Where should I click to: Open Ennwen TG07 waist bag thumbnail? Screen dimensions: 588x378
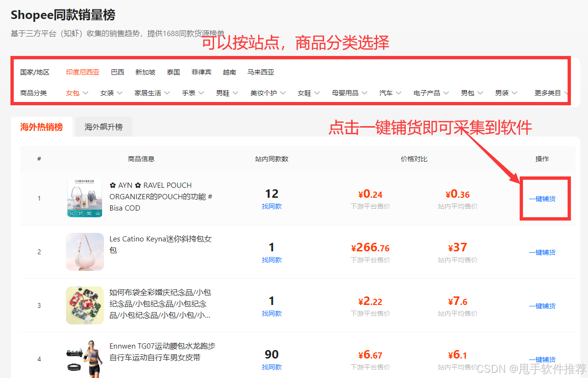(85, 359)
